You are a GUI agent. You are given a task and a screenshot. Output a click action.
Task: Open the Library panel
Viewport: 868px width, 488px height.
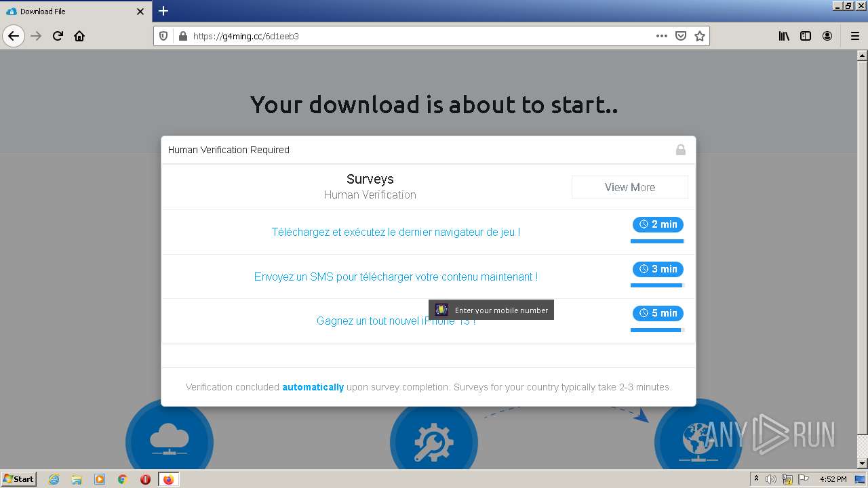click(784, 36)
